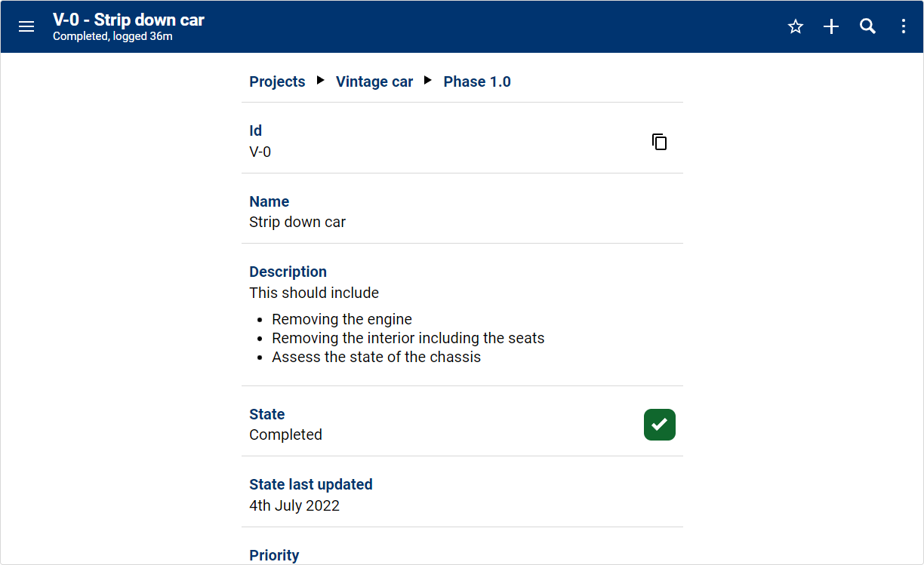Click the 'Completed, logged 36m' subtitle

point(112,36)
